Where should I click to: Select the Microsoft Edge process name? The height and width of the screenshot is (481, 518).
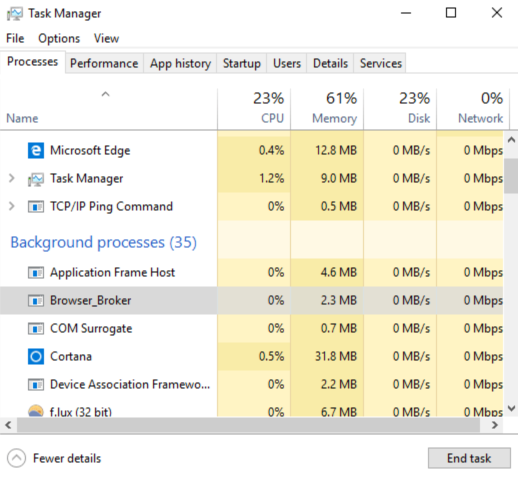pyautogui.click(x=90, y=151)
